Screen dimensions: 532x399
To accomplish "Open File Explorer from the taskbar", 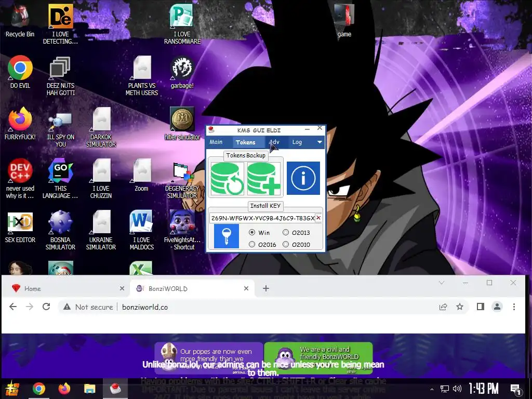I will pos(89,389).
